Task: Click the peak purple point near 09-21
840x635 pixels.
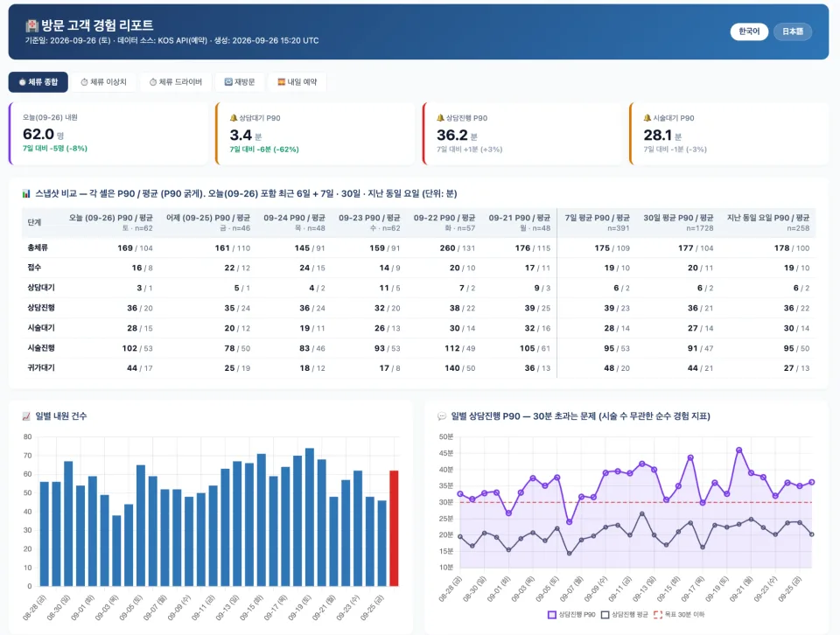Action: coord(739,450)
